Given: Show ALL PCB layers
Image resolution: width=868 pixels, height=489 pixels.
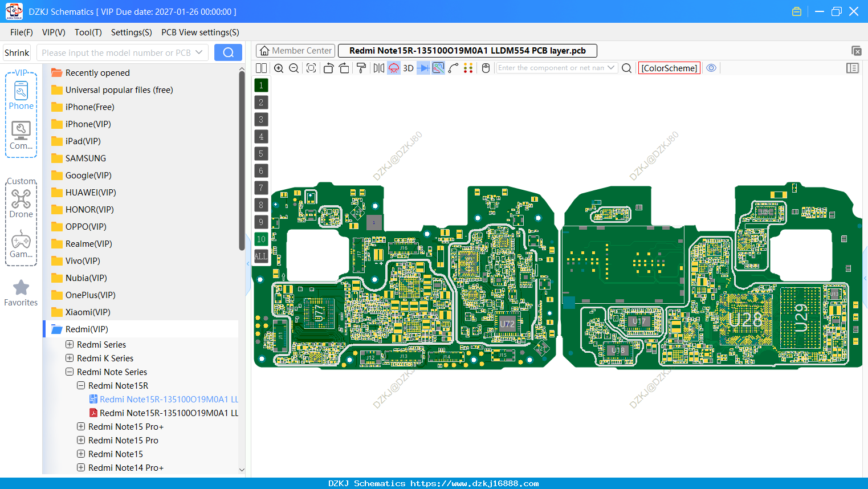Looking at the screenshot, I should coord(261,256).
